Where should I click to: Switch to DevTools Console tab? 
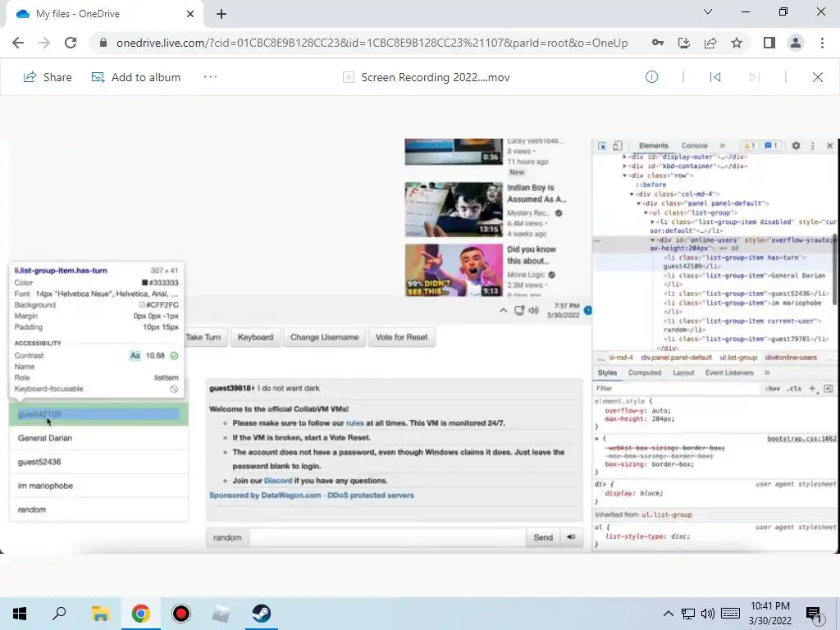pos(694,146)
